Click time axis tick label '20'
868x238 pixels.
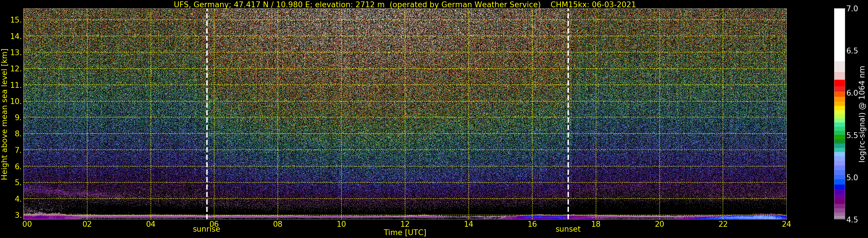[x=659, y=224]
